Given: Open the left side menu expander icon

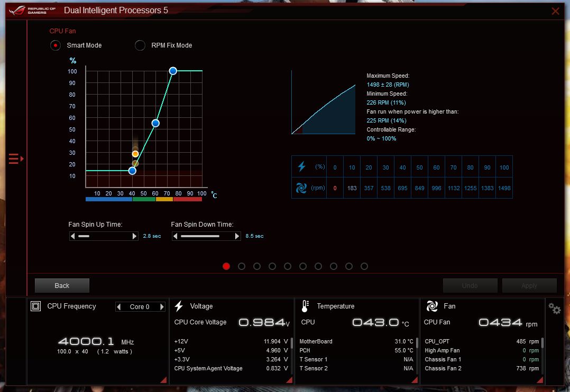Looking at the screenshot, I should click(x=16, y=158).
